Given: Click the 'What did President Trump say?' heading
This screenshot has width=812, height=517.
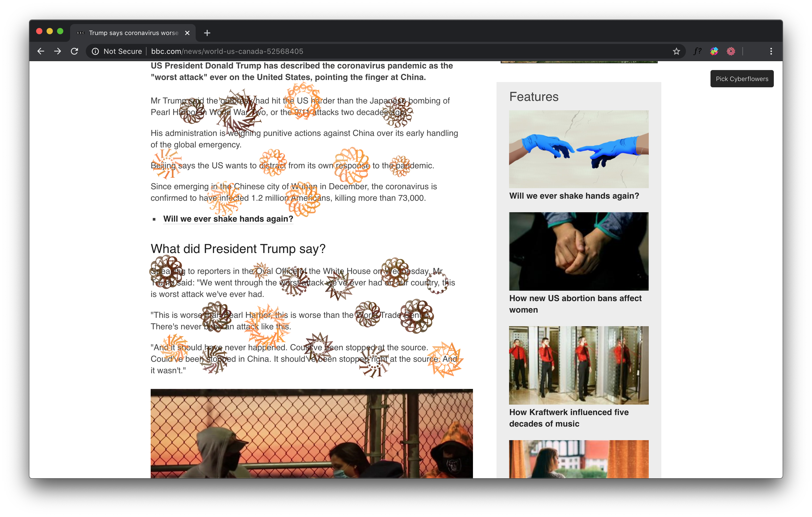Looking at the screenshot, I should coord(238,249).
